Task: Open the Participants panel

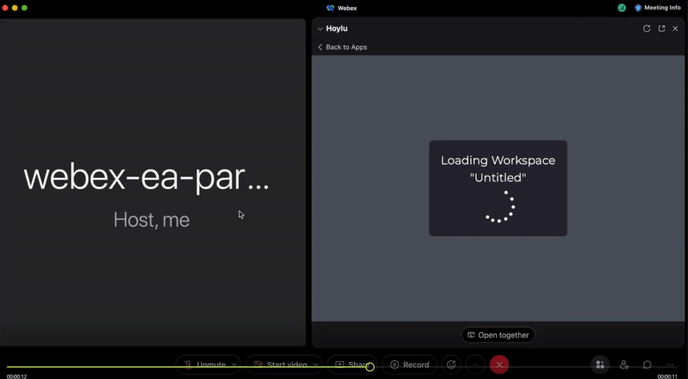Action: (x=624, y=365)
